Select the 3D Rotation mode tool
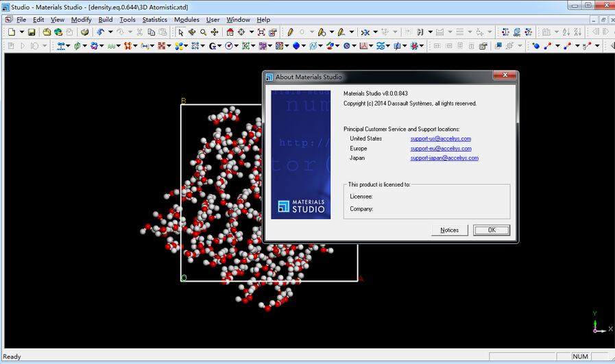The image size is (615, 364). [192, 32]
